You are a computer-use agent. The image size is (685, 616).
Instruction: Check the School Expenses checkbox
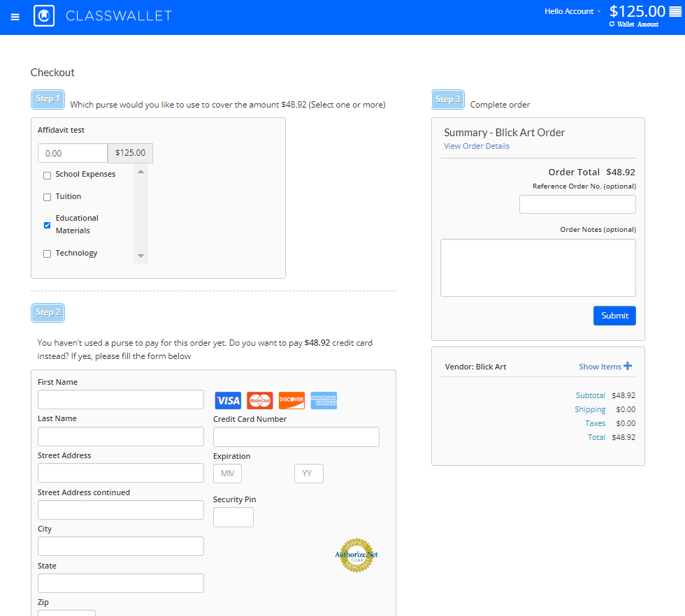click(x=48, y=175)
